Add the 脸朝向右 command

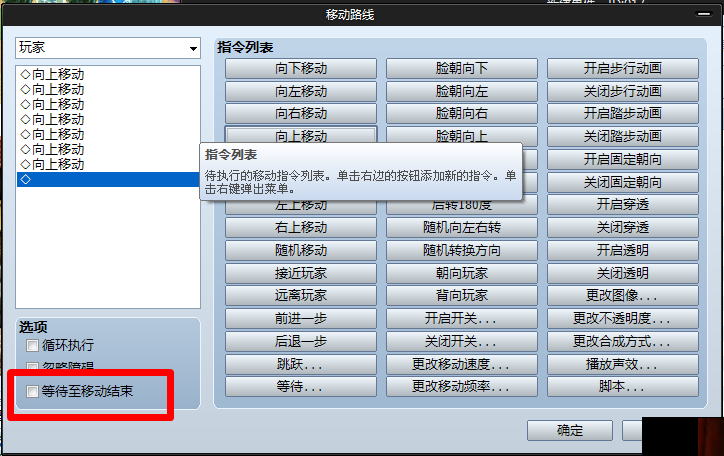point(462,114)
